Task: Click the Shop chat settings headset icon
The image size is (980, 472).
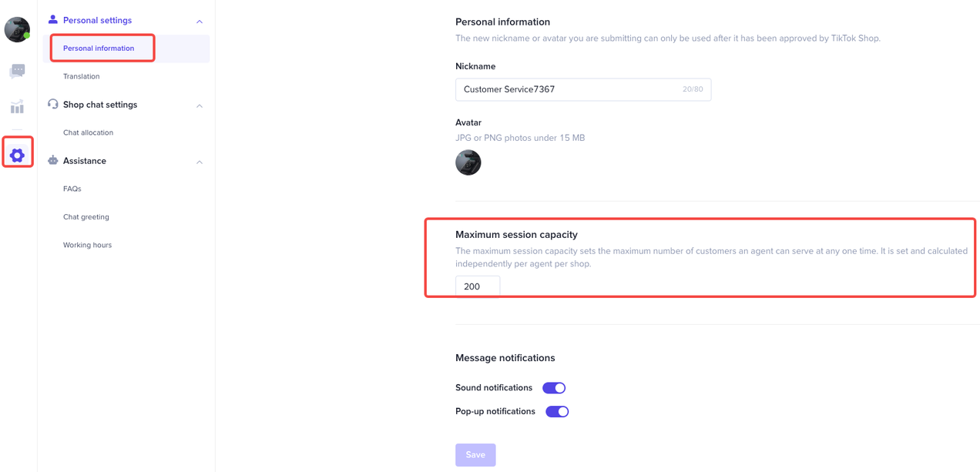Action: point(52,104)
